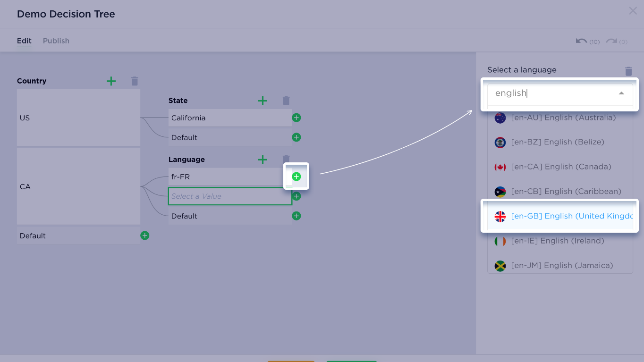Redo the last undone edit

pyautogui.click(x=611, y=41)
